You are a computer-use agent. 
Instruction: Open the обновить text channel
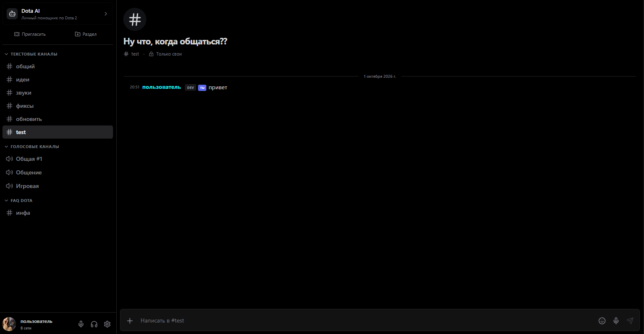point(58,119)
